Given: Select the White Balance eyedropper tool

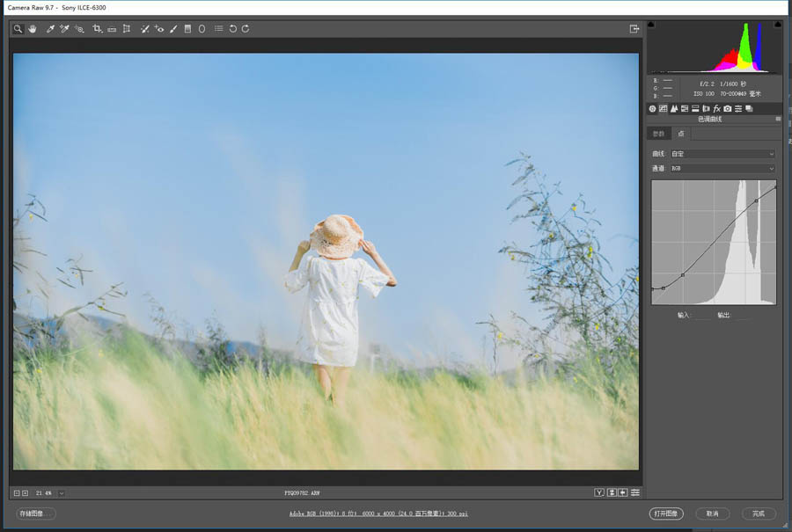Looking at the screenshot, I should [50, 29].
